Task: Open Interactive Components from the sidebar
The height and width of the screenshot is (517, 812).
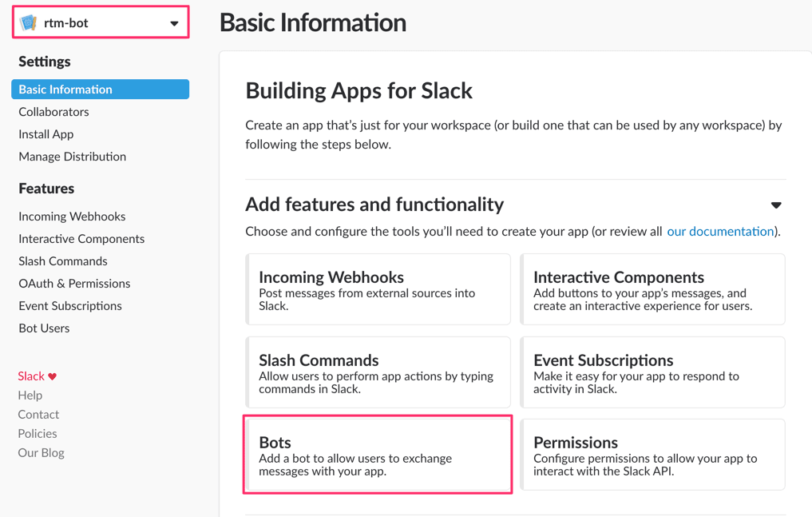Action: pyautogui.click(x=81, y=238)
